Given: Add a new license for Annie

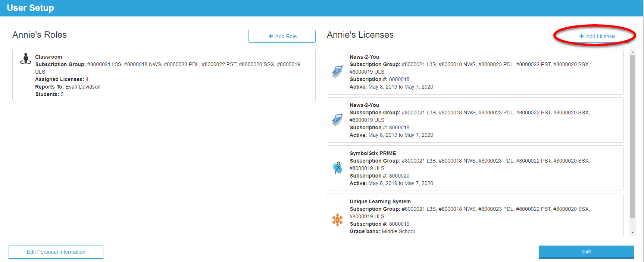Looking at the screenshot, I should click(596, 36).
